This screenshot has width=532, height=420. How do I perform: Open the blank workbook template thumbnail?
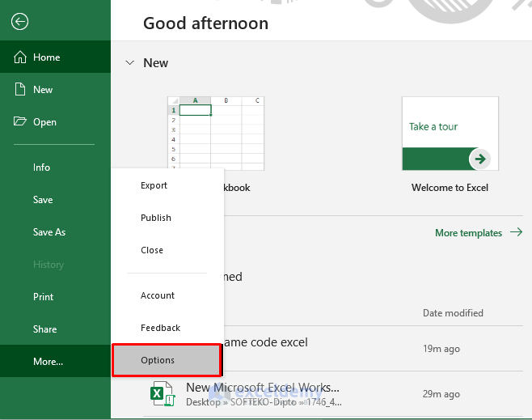coord(216,134)
